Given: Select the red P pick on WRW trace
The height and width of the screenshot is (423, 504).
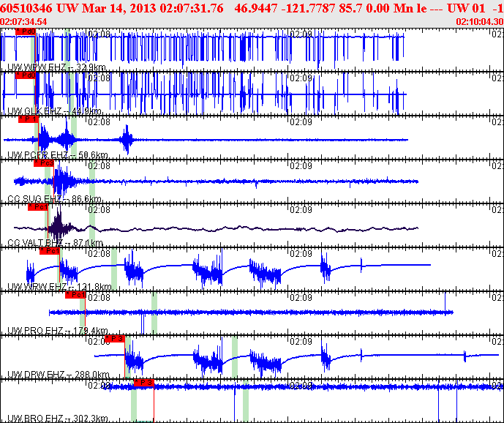Looking at the screenshot, I should click(x=50, y=251).
